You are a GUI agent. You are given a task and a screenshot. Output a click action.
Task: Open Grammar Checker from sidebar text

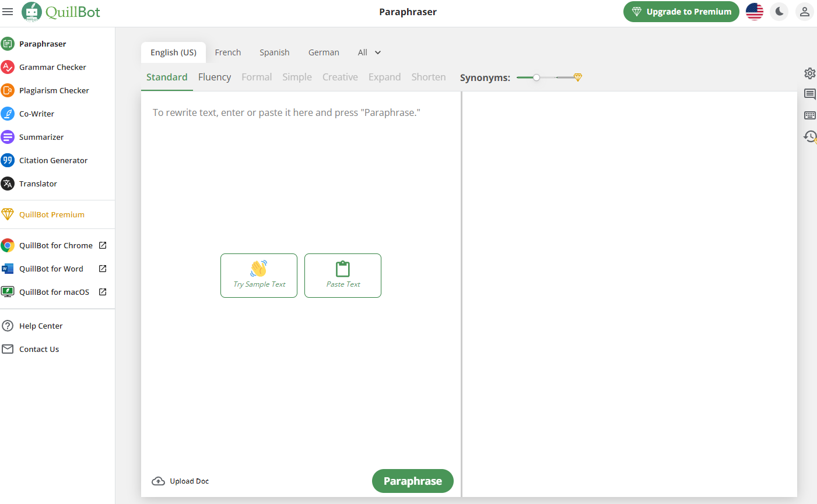52,67
